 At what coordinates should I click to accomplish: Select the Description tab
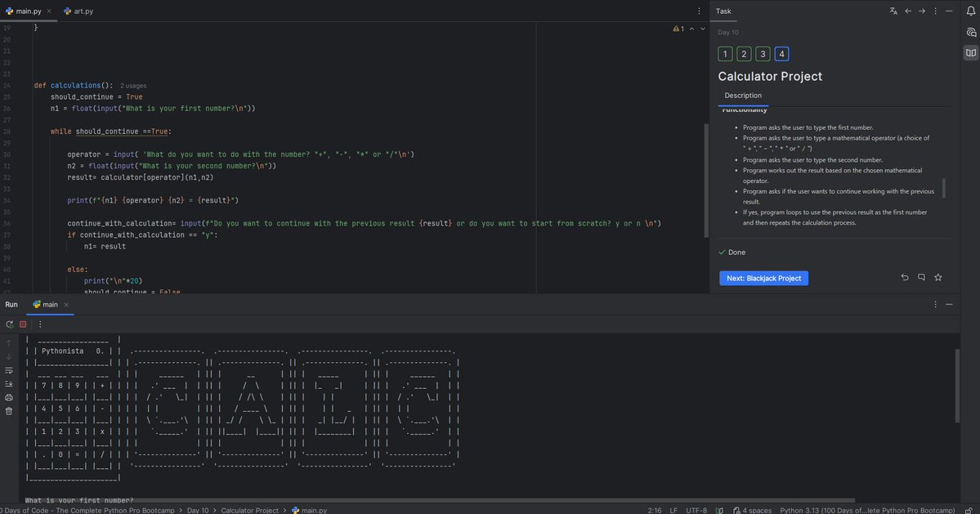(x=742, y=96)
